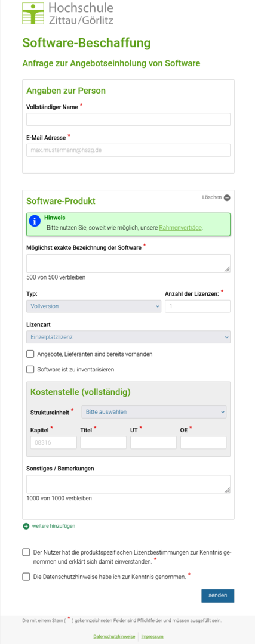
Task: Expand the Lizenzart dropdown showing Einzelplatzlizenz
Action: click(x=128, y=337)
